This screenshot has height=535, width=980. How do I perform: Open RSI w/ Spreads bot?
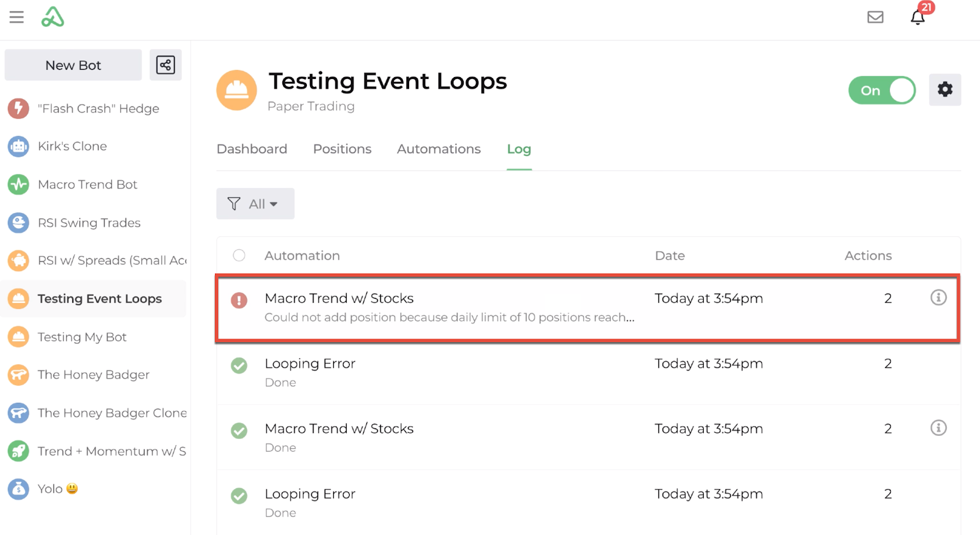click(x=112, y=261)
